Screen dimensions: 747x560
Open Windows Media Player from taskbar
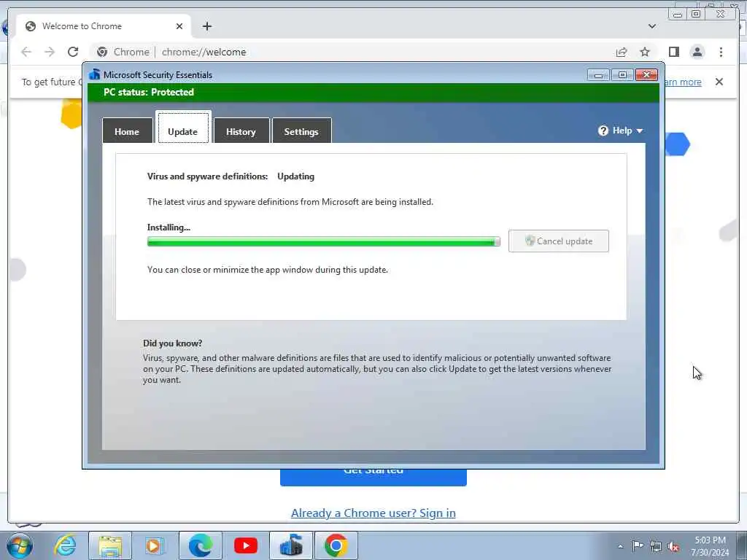click(155, 545)
